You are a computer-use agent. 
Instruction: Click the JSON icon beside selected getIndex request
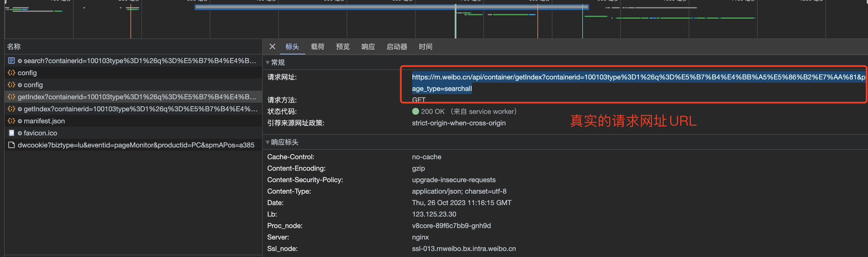pos(11,97)
